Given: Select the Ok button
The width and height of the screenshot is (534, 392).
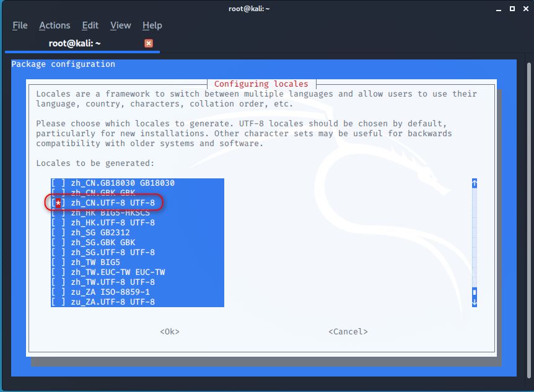Looking at the screenshot, I should point(169,331).
